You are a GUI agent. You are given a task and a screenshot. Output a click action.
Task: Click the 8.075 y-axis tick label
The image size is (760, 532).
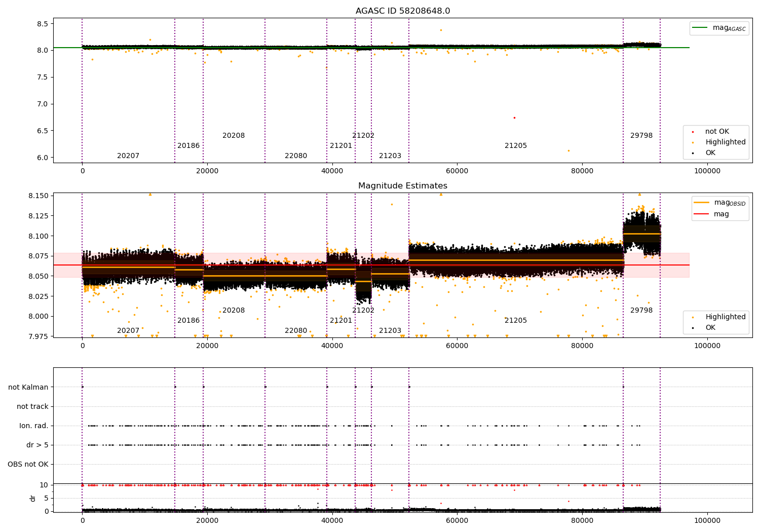point(38,256)
